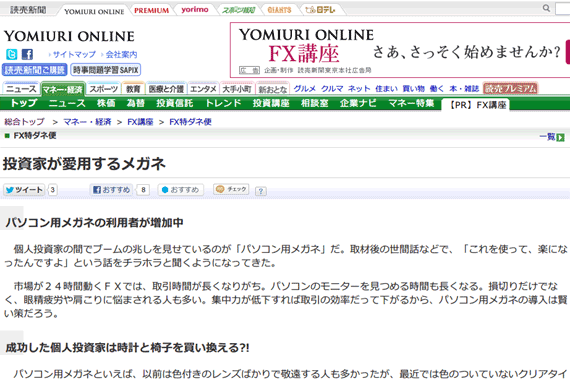The width and height of the screenshot is (570, 379).
Task: Go to FX講座 breadcrumb
Action: click(x=140, y=122)
